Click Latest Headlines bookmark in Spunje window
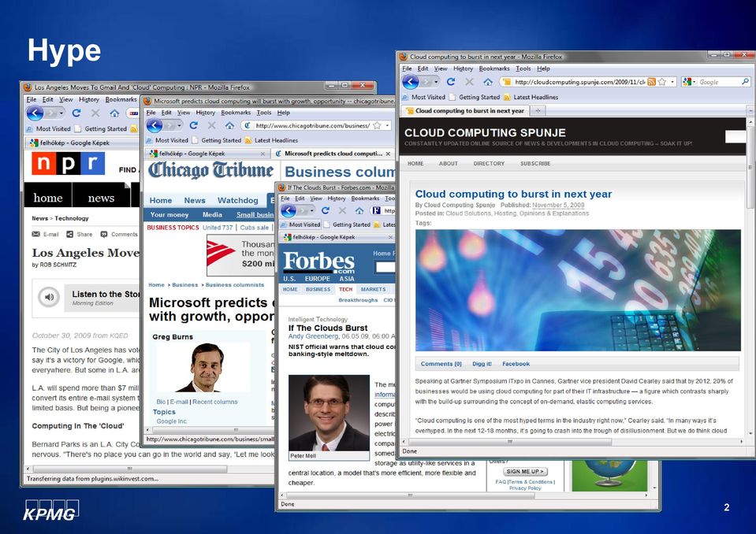 tap(531, 97)
